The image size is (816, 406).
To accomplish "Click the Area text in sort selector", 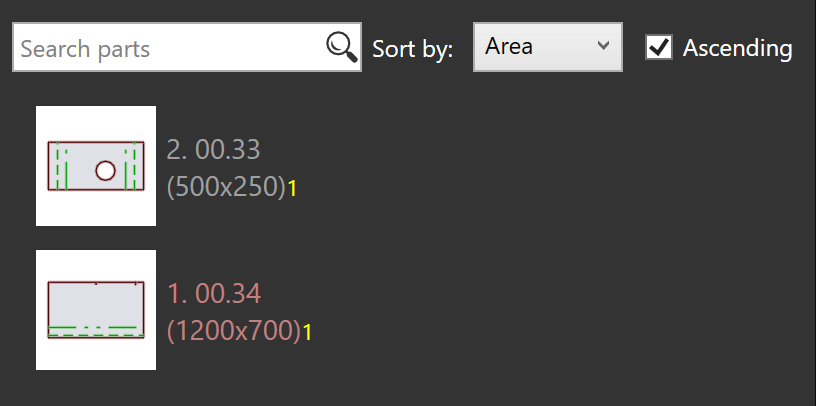I will click(x=509, y=46).
